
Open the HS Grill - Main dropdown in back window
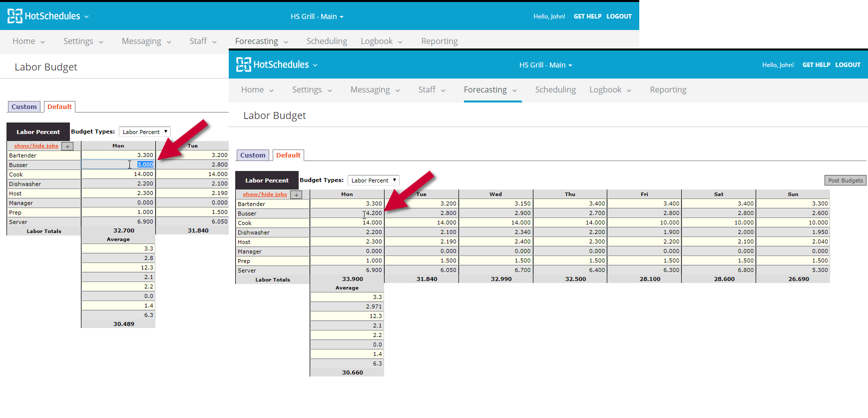(317, 16)
